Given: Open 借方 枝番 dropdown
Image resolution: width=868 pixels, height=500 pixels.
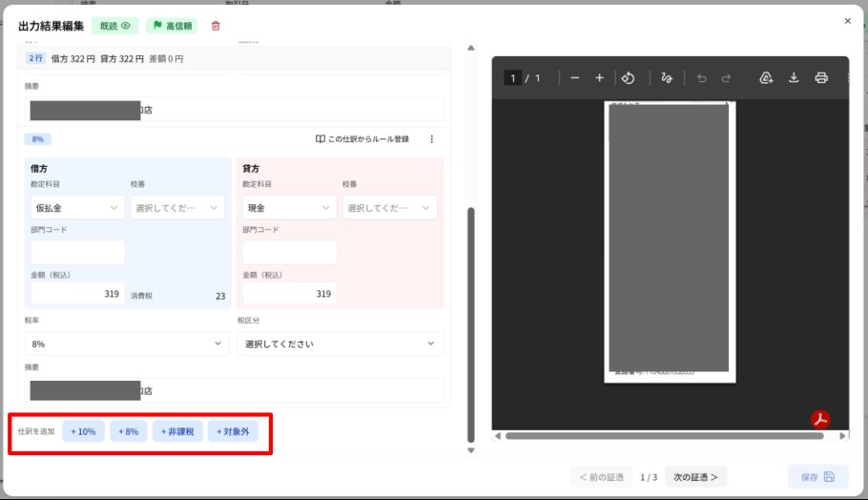Looking at the screenshot, I should [x=177, y=208].
